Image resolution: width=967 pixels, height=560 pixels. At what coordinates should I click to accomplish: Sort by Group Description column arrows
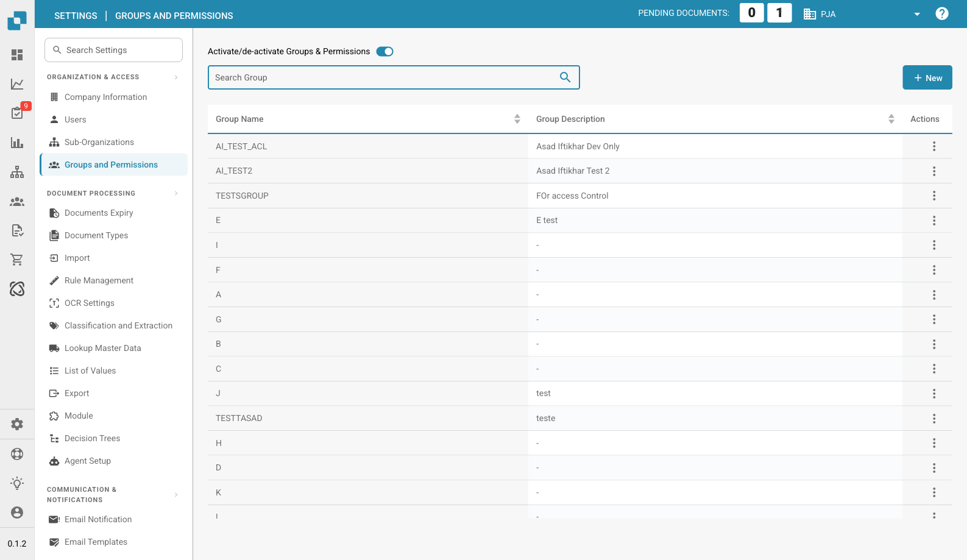click(891, 119)
